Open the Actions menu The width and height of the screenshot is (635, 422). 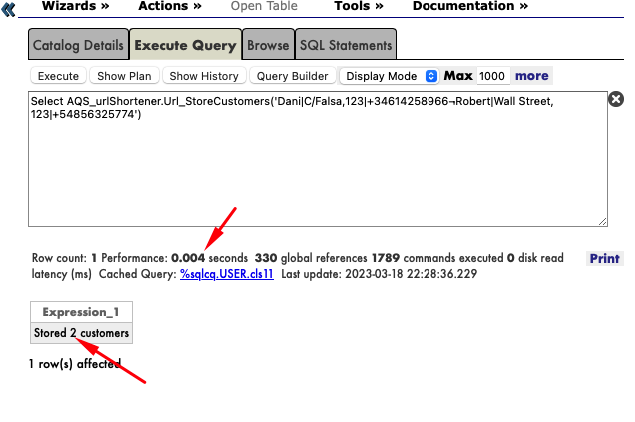(x=169, y=6)
